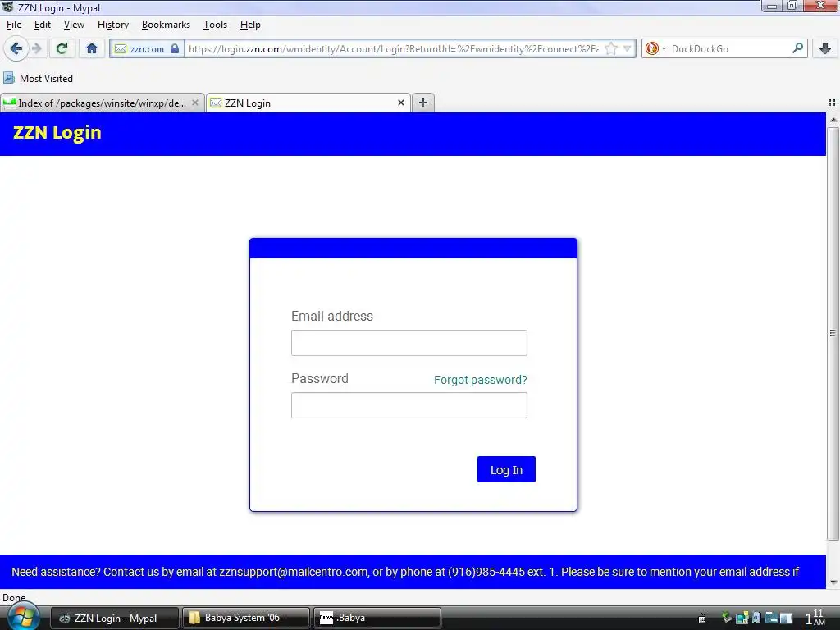Switch to Index of /packages/winsite tab
Viewport: 840px width, 630px height.
pos(102,103)
